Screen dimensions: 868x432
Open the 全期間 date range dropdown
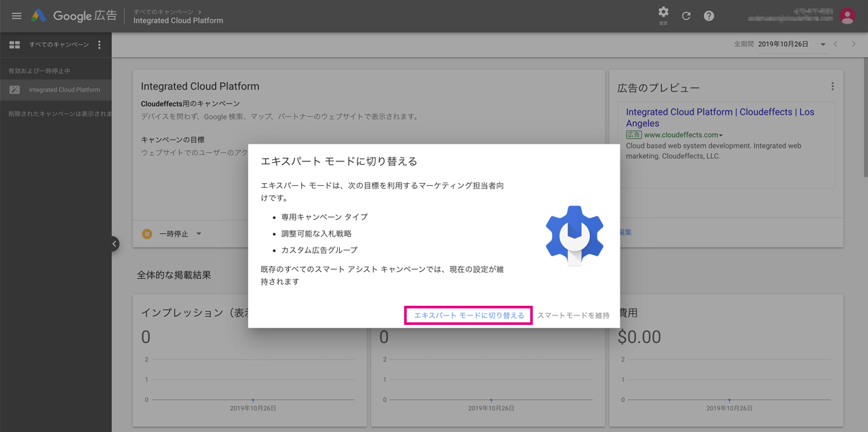coord(792,44)
